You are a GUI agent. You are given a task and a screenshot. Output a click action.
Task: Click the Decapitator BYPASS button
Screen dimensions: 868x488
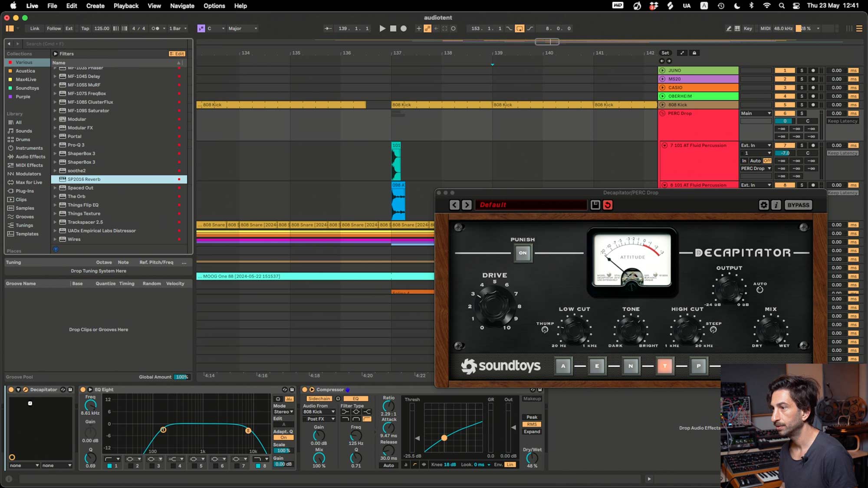pos(798,205)
